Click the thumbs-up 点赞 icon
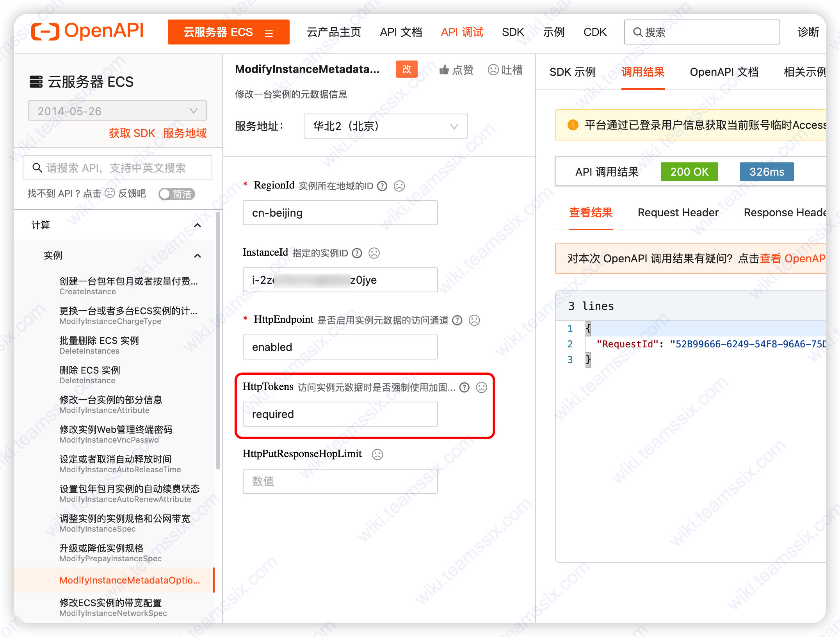This screenshot has height=637, width=840. (444, 70)
